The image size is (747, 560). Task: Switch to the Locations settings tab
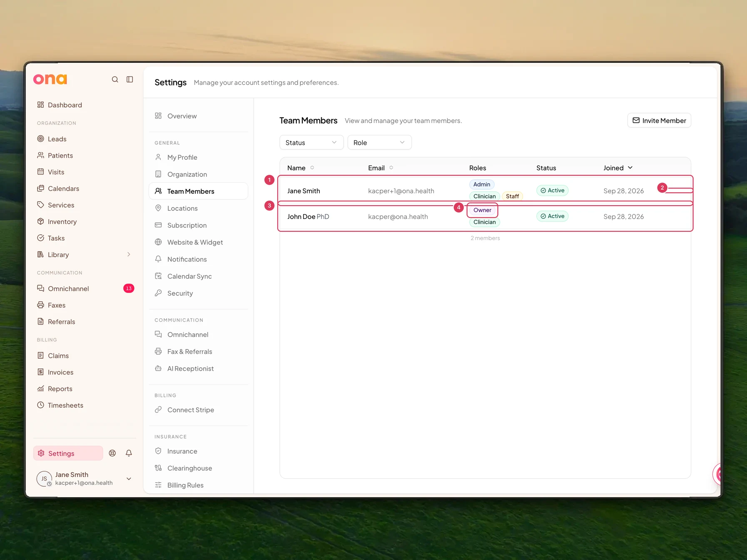(198, 208)
